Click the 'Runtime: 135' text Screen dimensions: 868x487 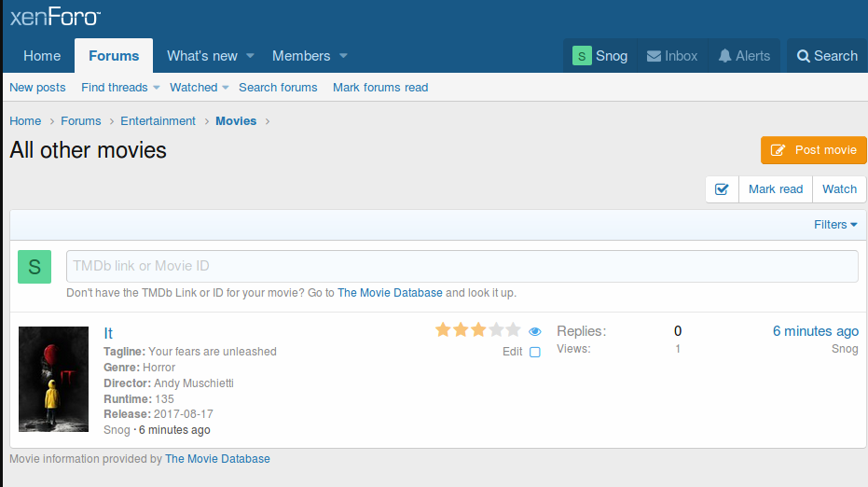point(139,399)
